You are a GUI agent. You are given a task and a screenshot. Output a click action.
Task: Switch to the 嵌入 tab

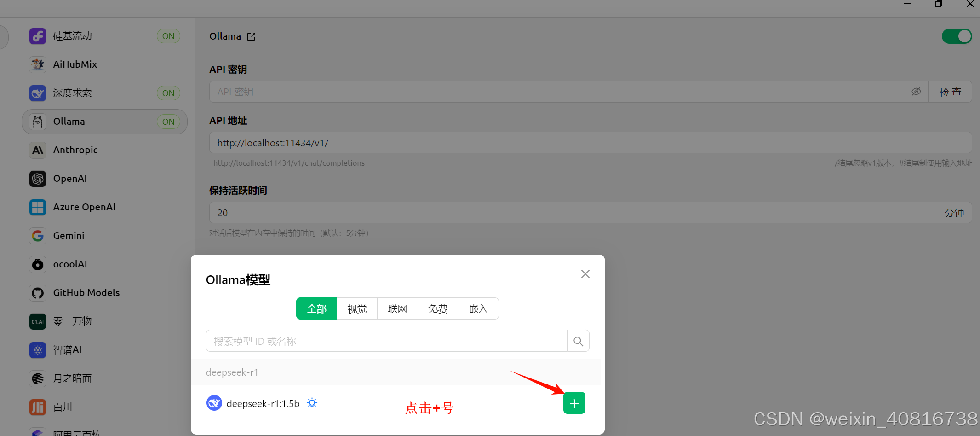click(478, 308)
